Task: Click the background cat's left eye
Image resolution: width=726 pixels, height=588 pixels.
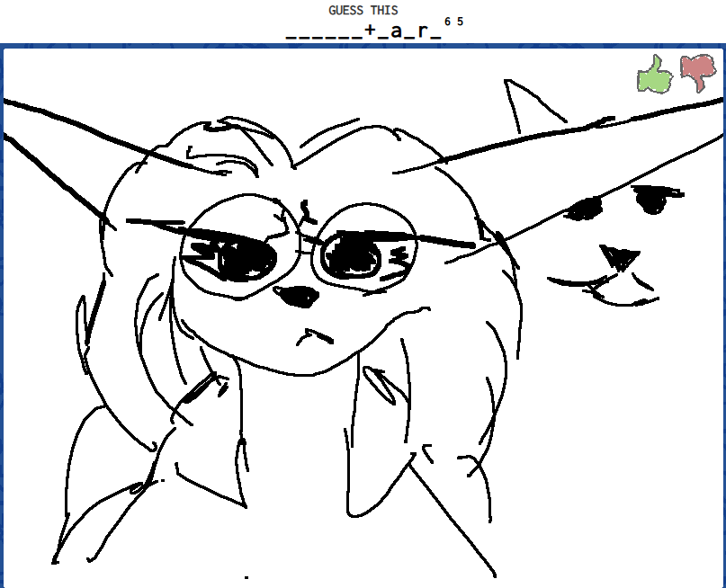Action: 584,209
